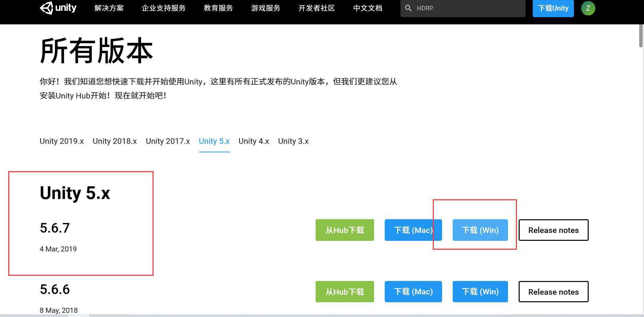Open the user avatar Z menu
Image resolution: width=644 pixels, height=317 pixels.
coord(588,8)
